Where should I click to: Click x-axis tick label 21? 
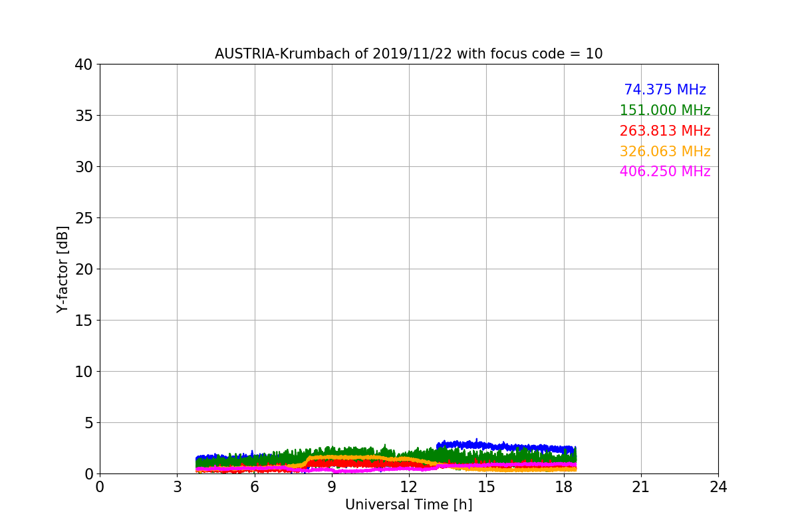(641, 487)
